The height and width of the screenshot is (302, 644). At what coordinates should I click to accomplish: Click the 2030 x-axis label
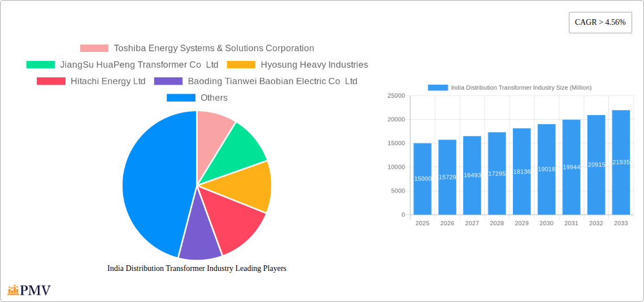[547, 223]
